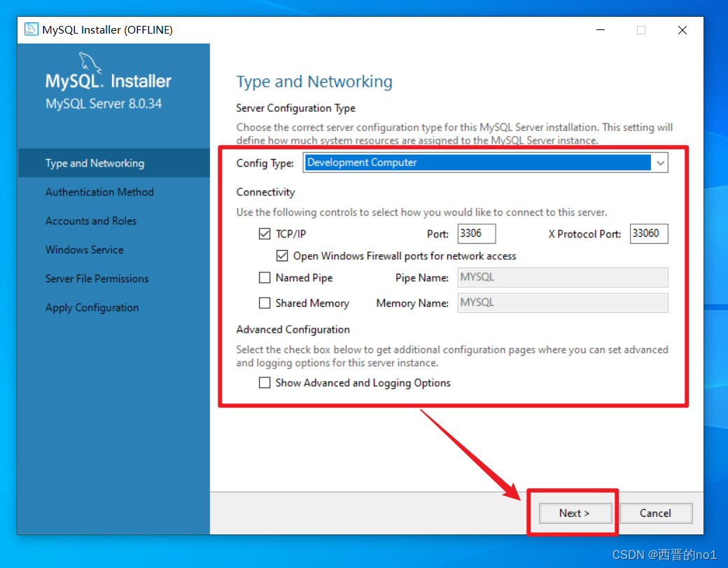
Task: Click the 'X Protocol Port:' label
Action: coord(584,234)
